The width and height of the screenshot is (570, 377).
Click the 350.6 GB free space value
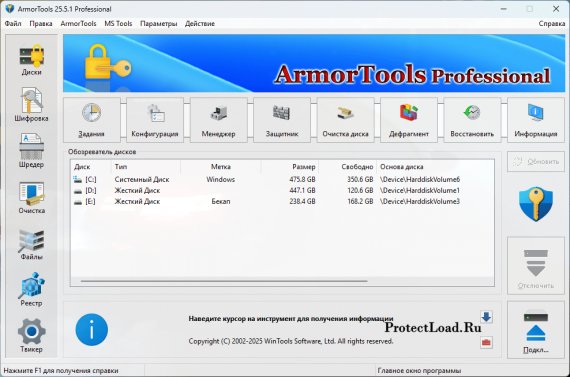[360, 179]
